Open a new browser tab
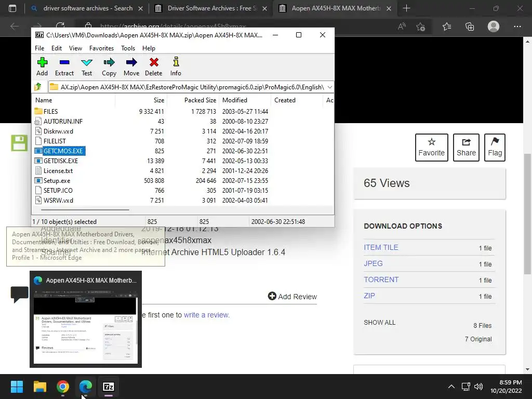 (406, 8)
